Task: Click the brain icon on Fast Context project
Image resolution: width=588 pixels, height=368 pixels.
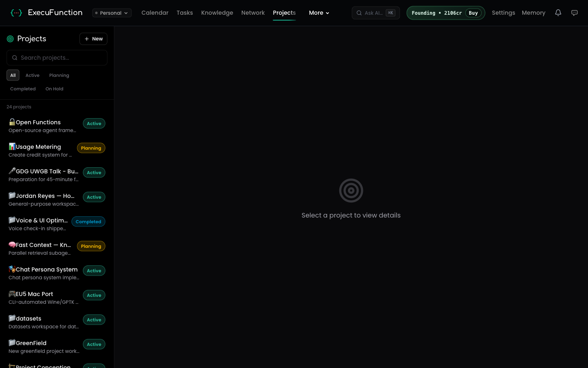Action: (x=12, y=245)
